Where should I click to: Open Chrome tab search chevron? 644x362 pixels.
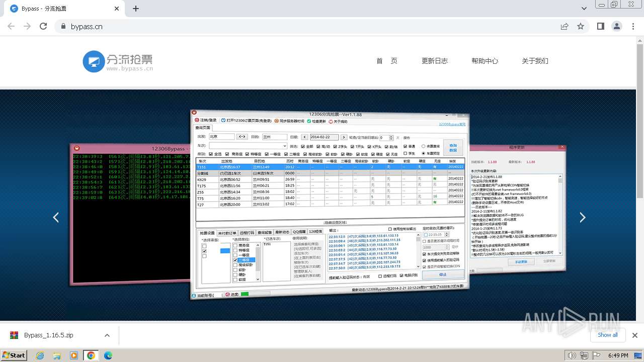click(x=584, y=9)
